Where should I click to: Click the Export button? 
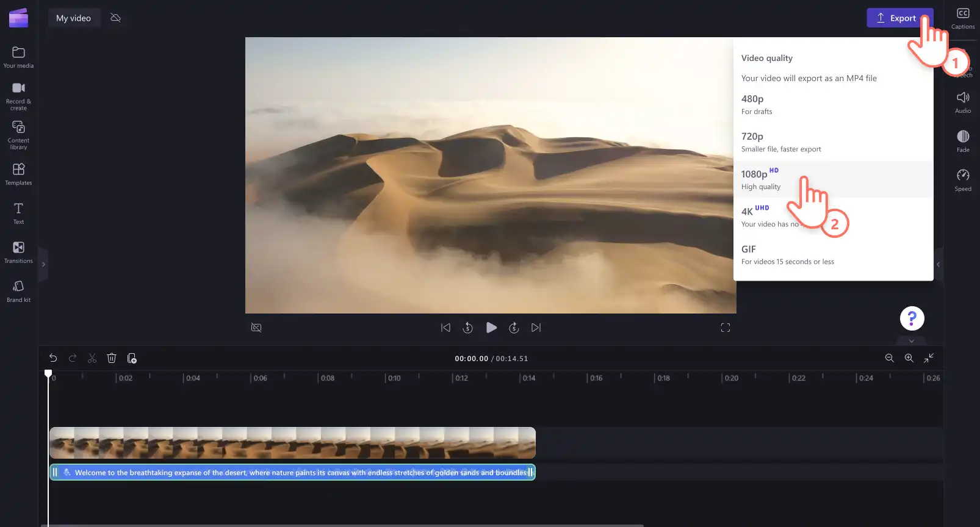tap(899, 18)
